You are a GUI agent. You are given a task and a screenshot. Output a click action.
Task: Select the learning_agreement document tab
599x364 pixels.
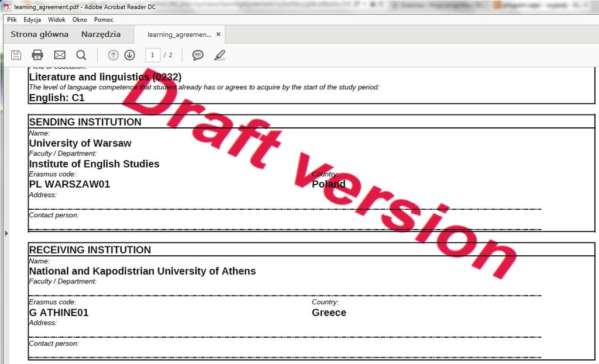(179, 34)
